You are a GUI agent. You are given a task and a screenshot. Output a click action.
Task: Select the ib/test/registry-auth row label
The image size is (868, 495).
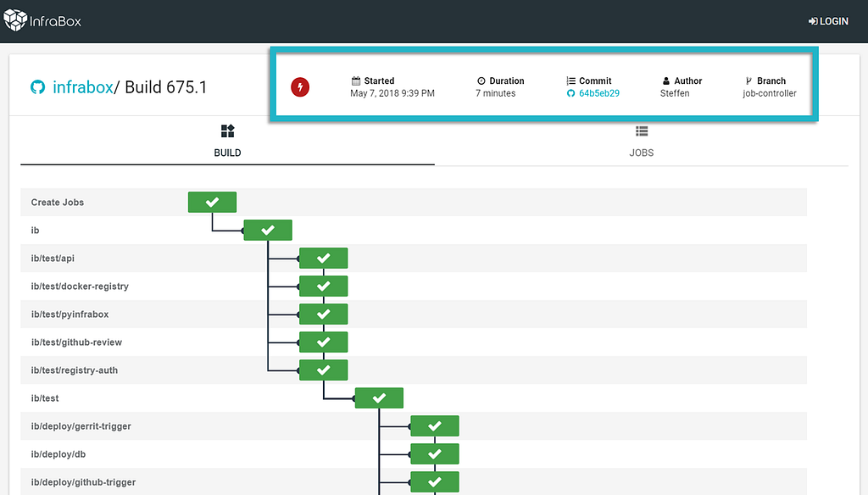click(x=75, y=370)
